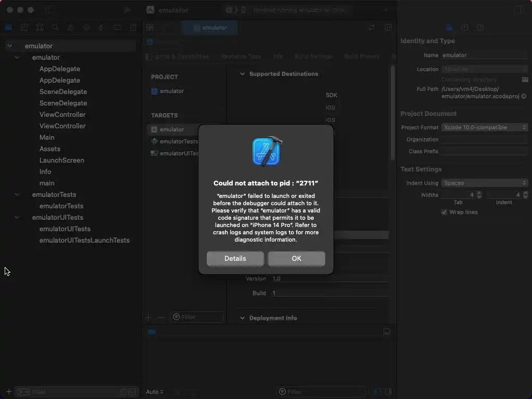This screenshot has height=399, width=532.
Task: Click the console Filter field
Action: tap(321, 392)
